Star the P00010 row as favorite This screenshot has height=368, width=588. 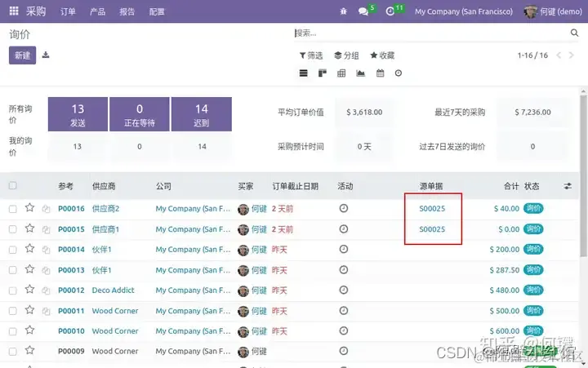tap(29, 330)
